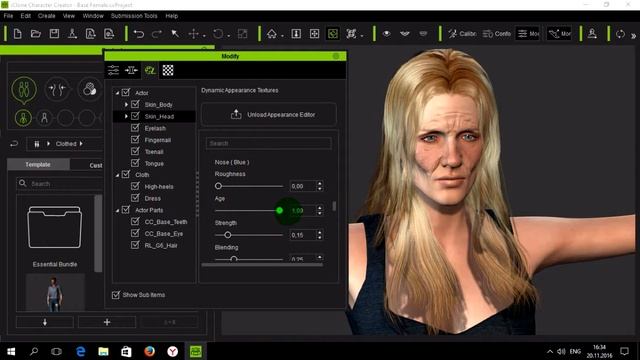Open the Window menu

93,16
